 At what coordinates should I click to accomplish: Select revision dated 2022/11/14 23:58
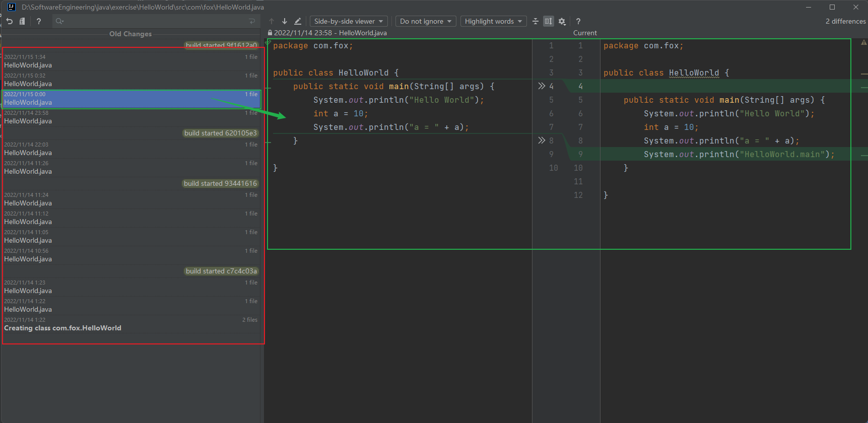pyautogui.click(x=130, y=117)
